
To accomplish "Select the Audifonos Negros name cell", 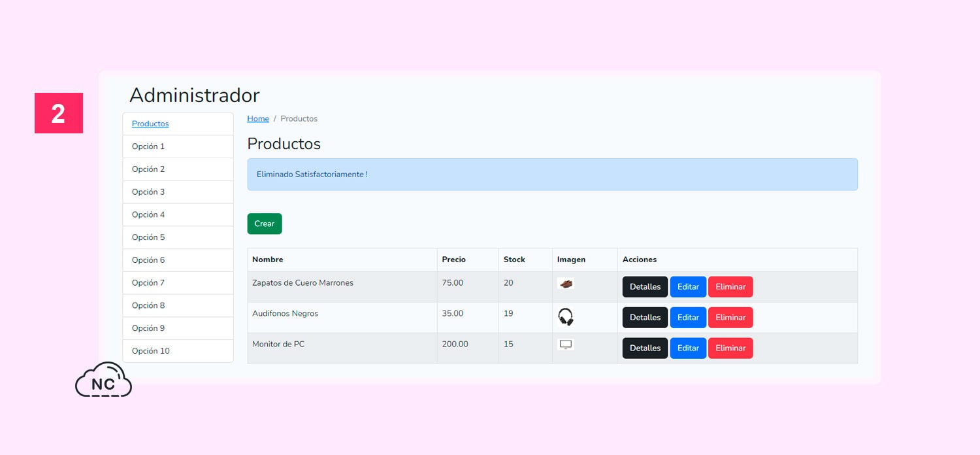I will [342, 318].
